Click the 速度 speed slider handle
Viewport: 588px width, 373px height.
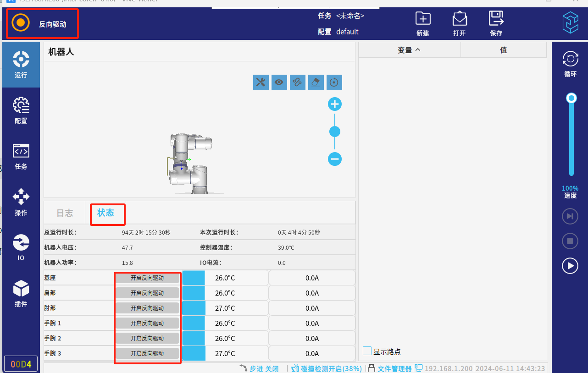(571, 98)
